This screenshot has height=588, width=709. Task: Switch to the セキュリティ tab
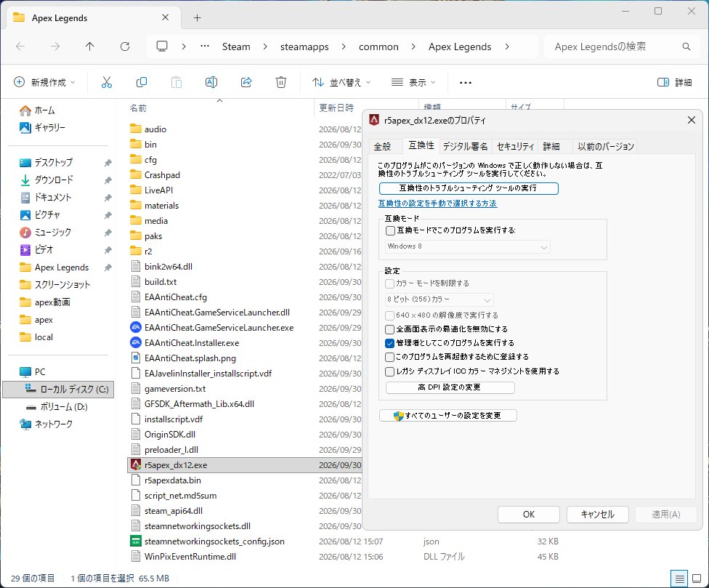tap(516, 147)
